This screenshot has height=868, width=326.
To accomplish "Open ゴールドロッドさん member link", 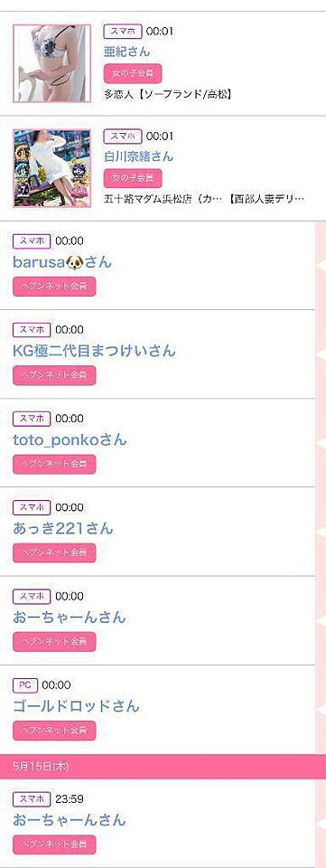I will pyautogui.click(x=76, y=706).
